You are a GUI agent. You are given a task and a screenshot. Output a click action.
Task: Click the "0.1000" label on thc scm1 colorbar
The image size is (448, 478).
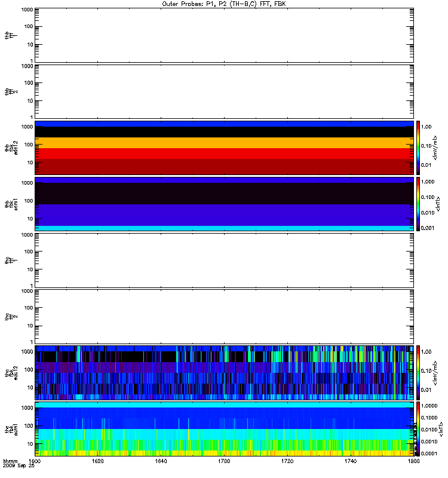(429, 418)
